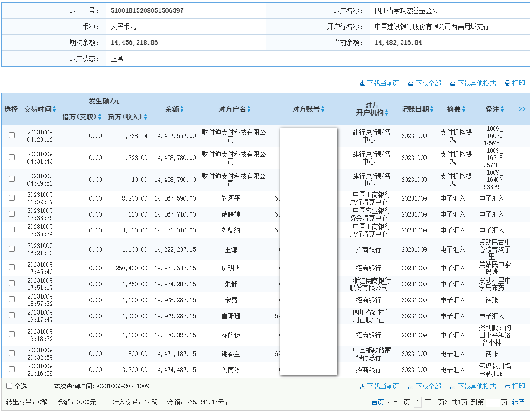Sort by 摘要 column arrows
The height and width of the screenshot is (413, 532).
[464, 109]
